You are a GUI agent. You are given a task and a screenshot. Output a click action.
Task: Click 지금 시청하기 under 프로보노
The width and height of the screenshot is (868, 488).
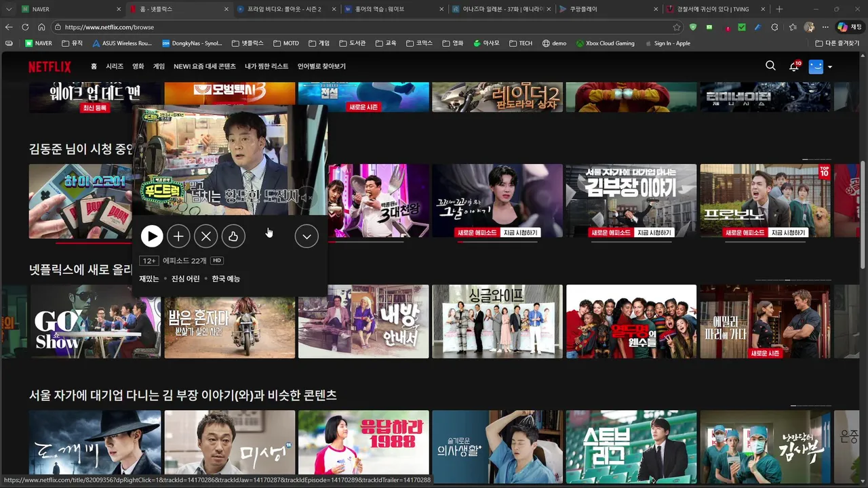(x=788, y=232)
